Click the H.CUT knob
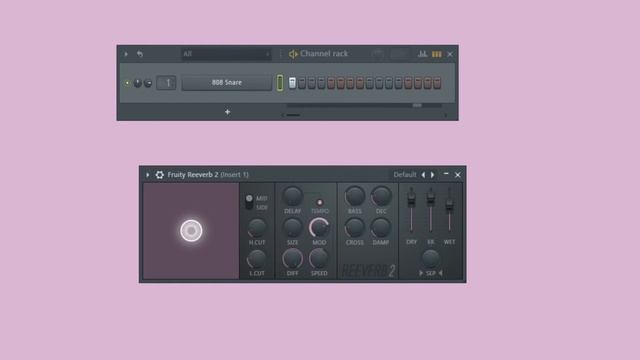Viewport: 640px width, 360px height. pos(257,228)
